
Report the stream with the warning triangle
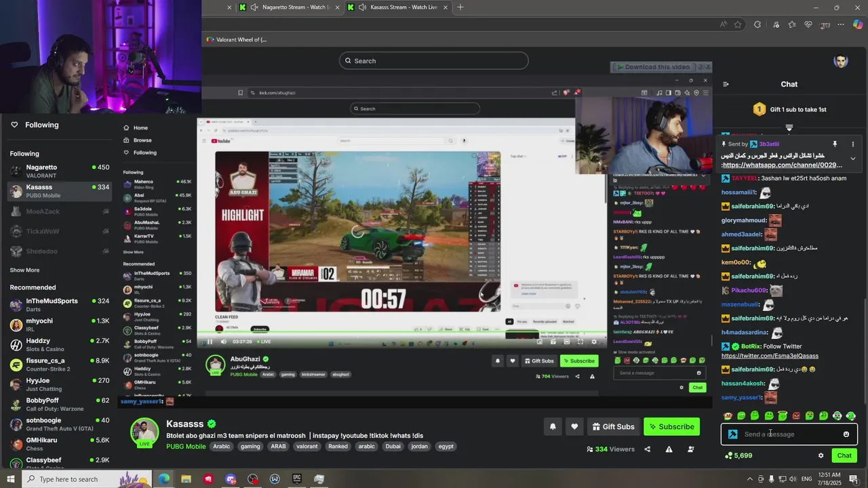coord(669,449)
